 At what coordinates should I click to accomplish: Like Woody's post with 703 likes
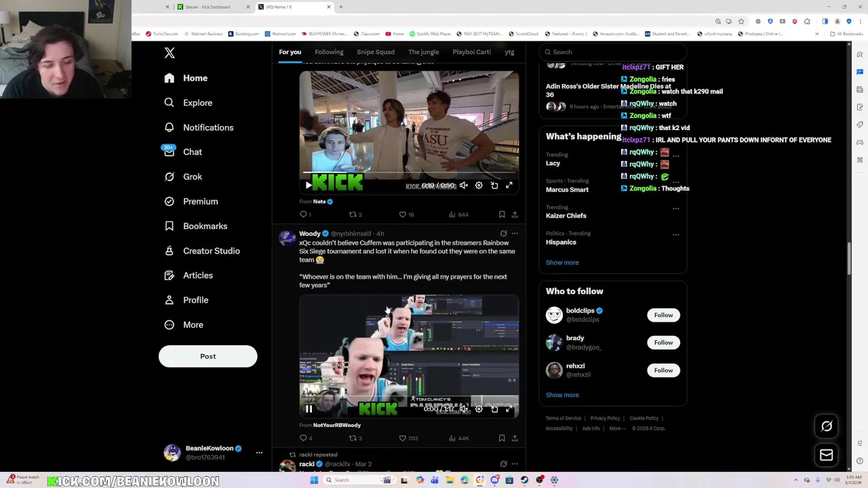(x=408, y=438)
